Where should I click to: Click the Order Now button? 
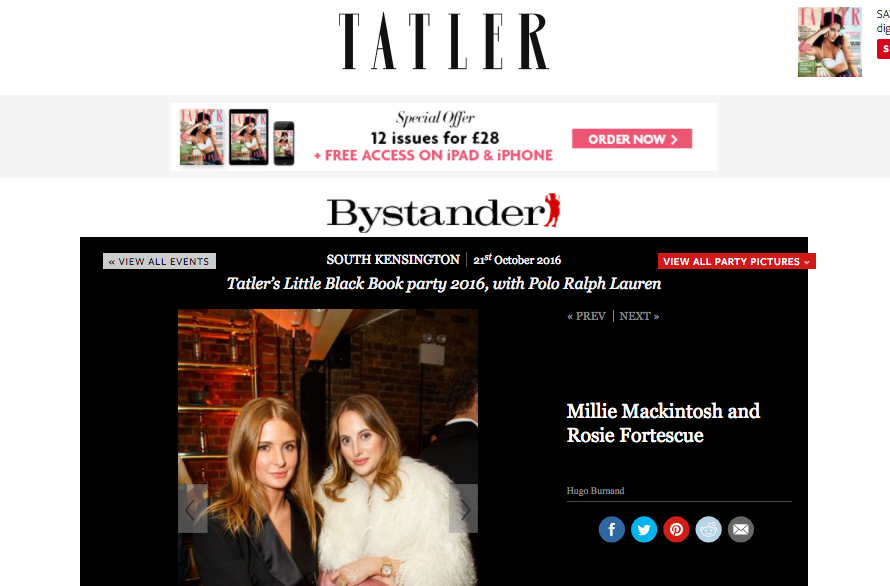click(x=632, y=139)
